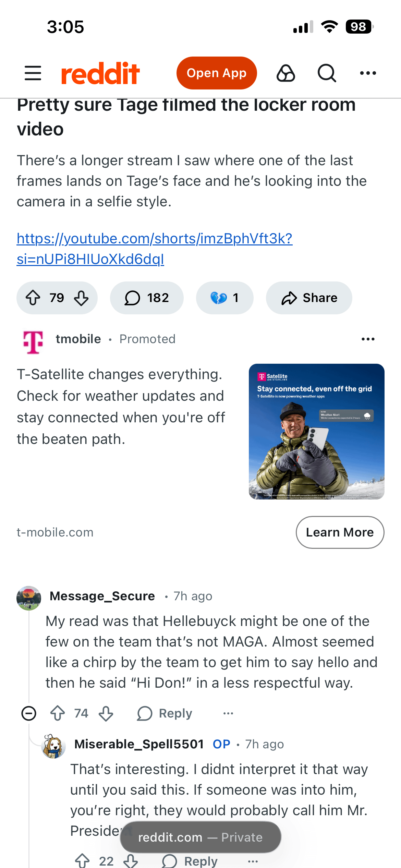Open the T-Satellite ad image
The height and width of the screenshot is (868, 401).
tap(316, 431)
